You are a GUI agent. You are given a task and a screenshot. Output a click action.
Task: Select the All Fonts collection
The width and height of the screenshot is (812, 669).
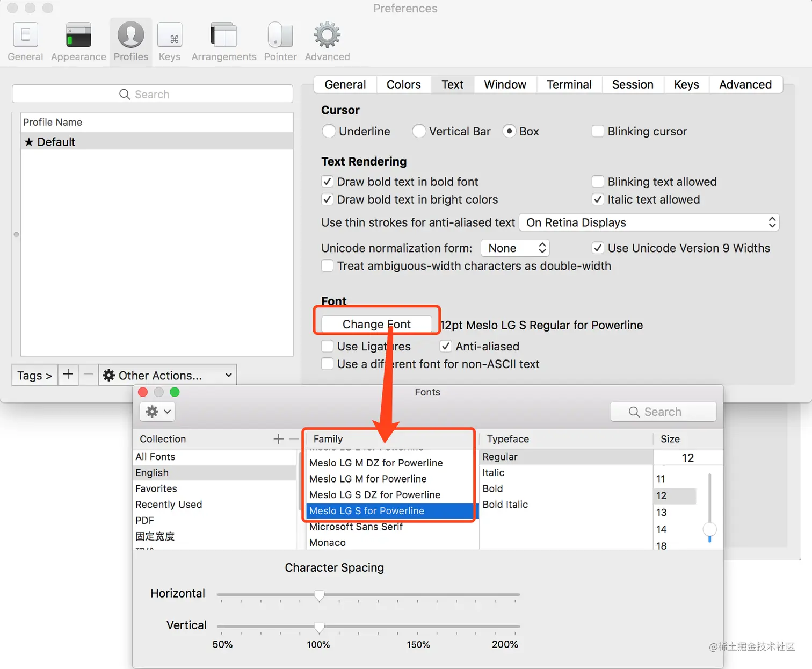[215, 457]
